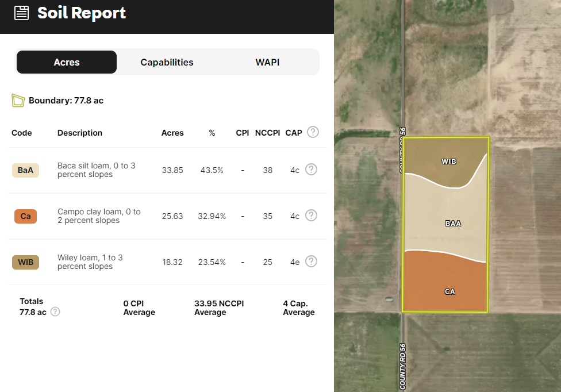Click help icon for Ca row

coord(311,216)
